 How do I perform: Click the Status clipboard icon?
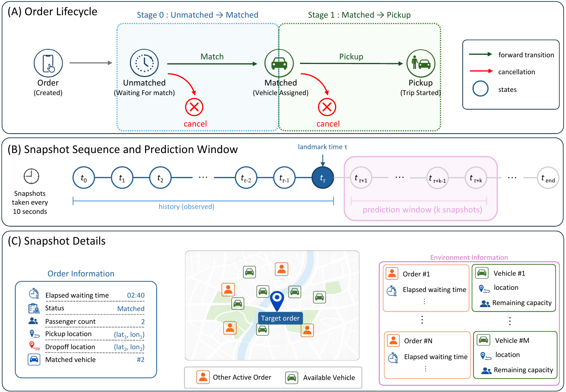point(34,308)
